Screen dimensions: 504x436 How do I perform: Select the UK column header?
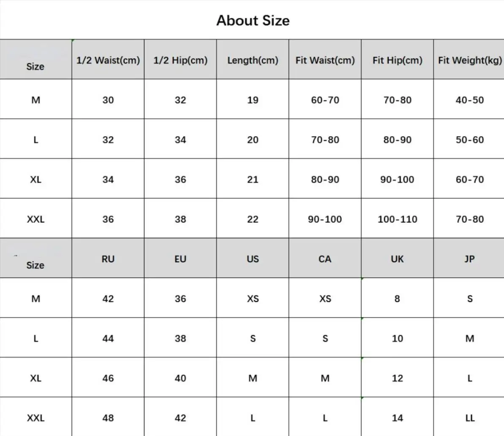click(397, 259)
